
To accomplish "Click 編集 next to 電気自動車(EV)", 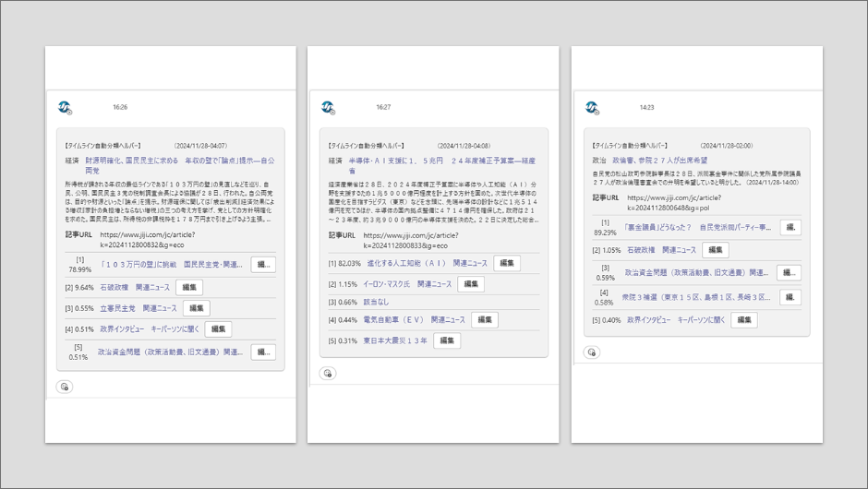I will pyautogui.click(x=485, y=320).
